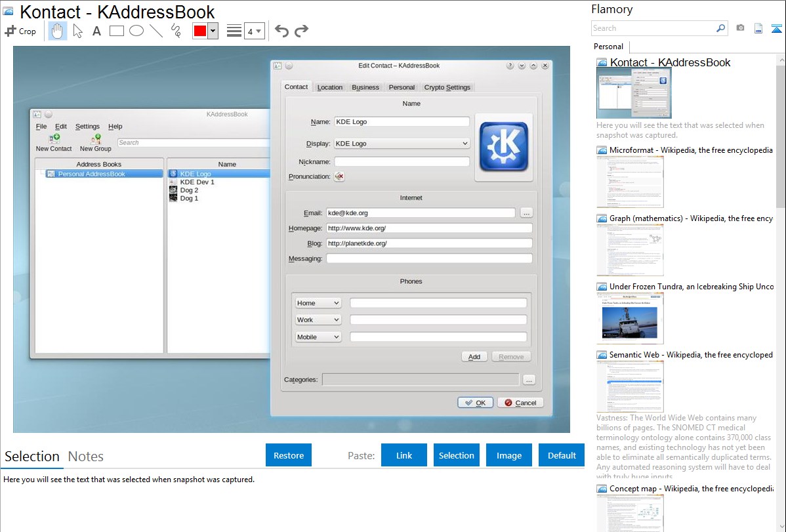Open the Work phone type dropdown
This screenshot has width=786, height=532.
coord(318,320)
